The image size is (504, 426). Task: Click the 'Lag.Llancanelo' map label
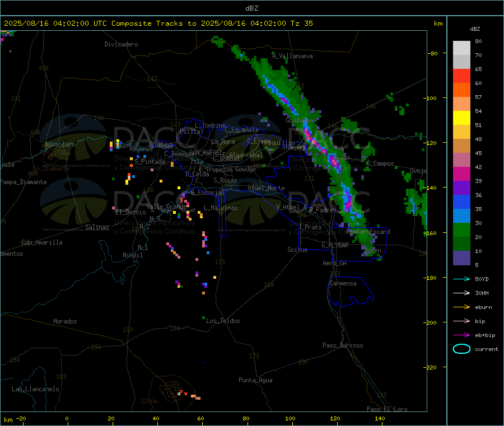pos(35,389)
